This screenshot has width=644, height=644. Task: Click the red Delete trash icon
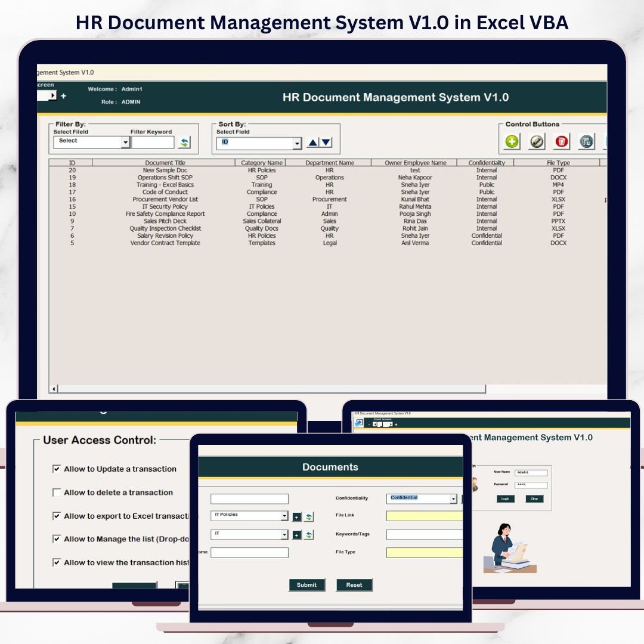click(x=562, y=141)
